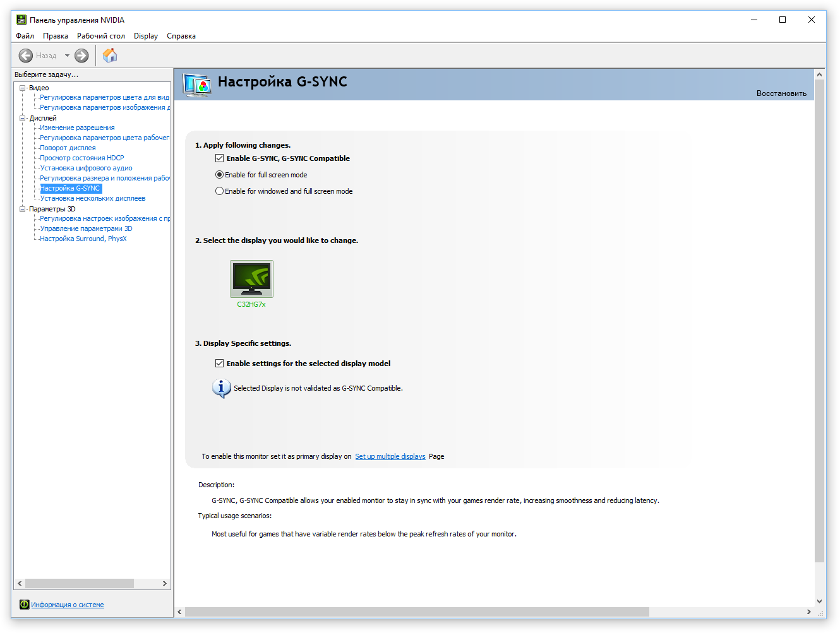840x633 pixels.
Task: Open the Файл menu
Action: (x=25, y=36)
